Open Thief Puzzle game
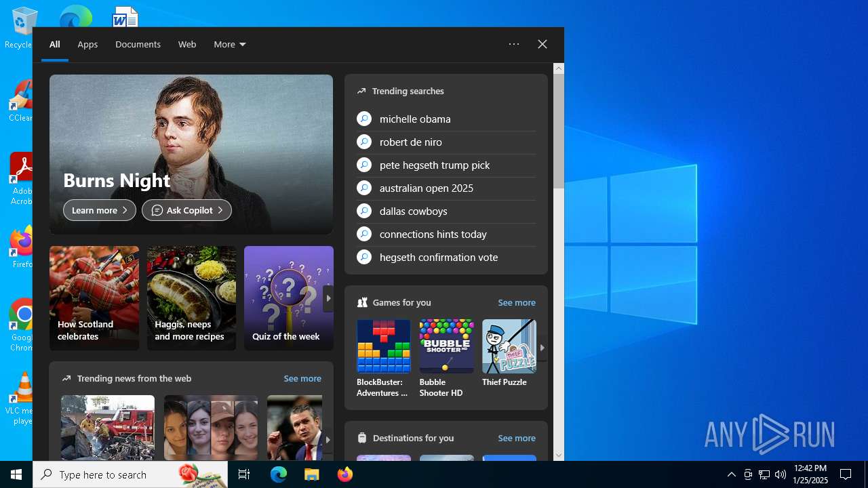Viewport: 868px width, 488px height. coord(509,354)
